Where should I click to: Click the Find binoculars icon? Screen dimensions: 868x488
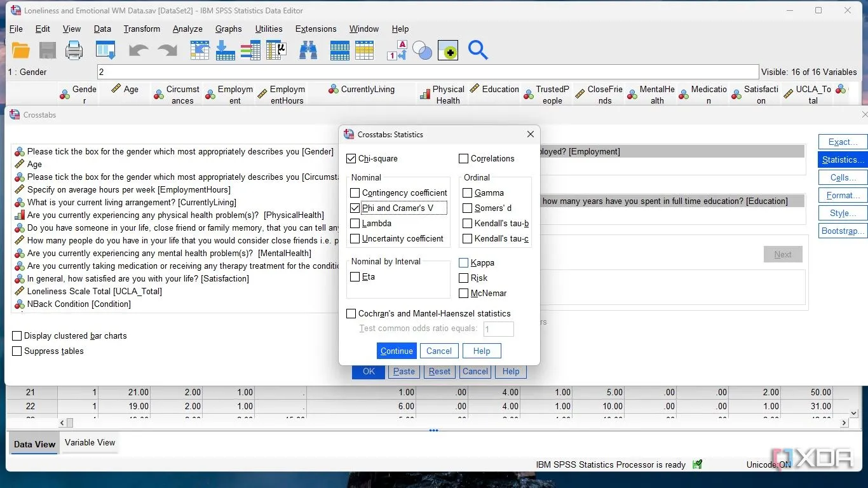click(x=309, y=50)
